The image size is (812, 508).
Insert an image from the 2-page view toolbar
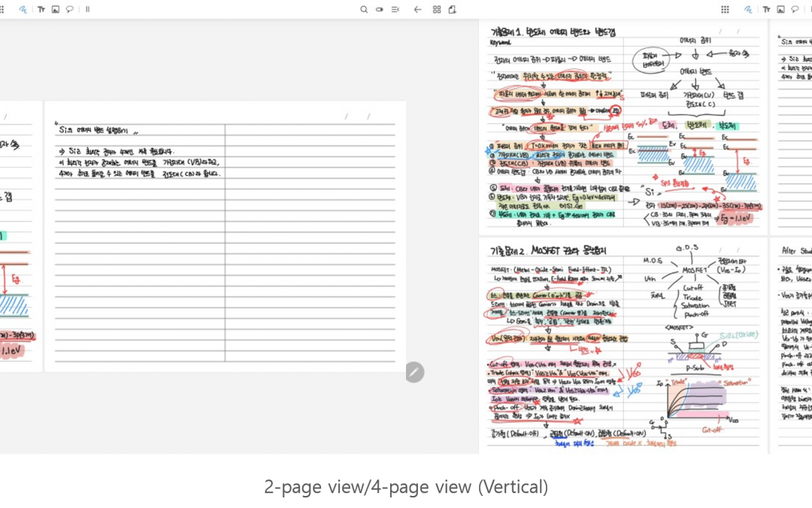coord(56,9)
